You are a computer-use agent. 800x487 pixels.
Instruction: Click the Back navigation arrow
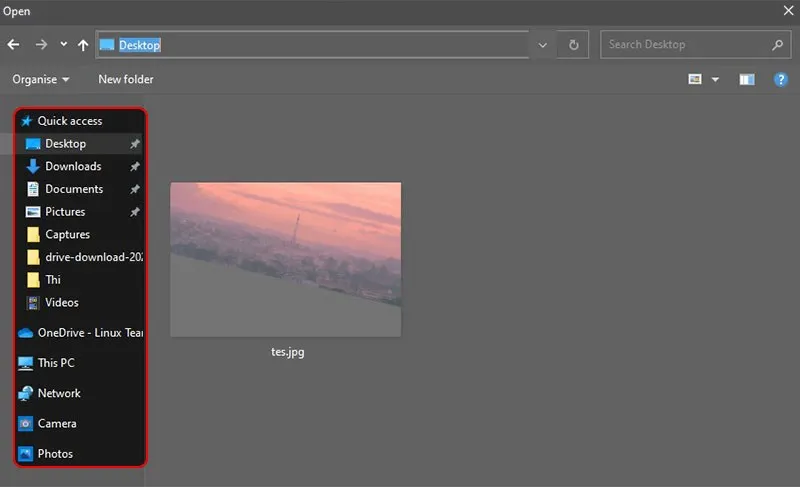point(14,45)
